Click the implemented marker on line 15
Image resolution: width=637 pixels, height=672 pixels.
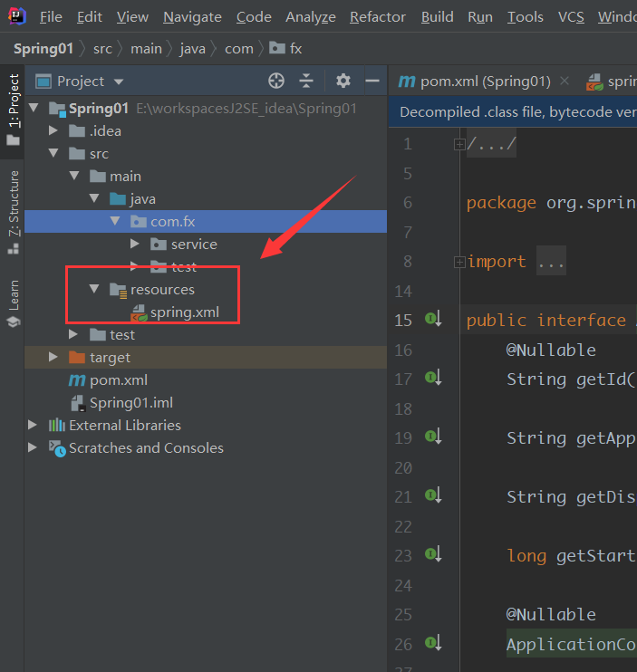tap(433, 319)
